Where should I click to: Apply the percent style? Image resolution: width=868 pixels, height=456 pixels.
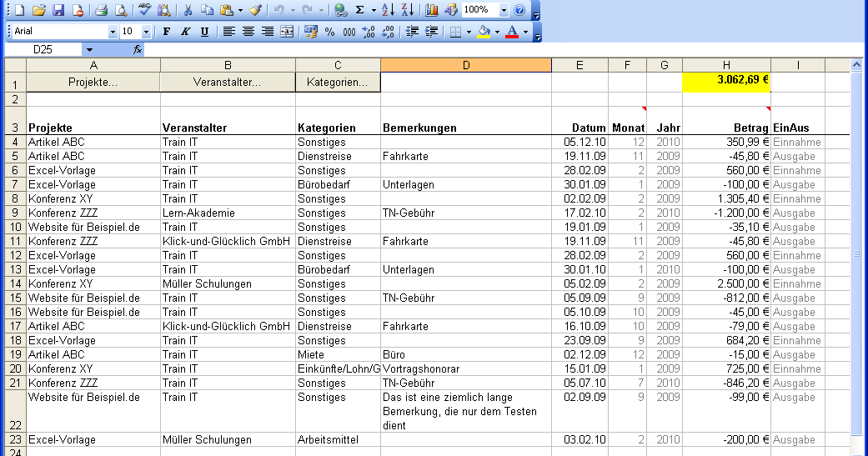(330, 32)
